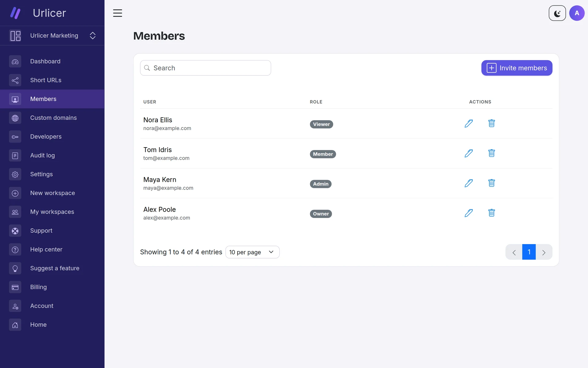Go to Dashboard in sidebar
This screenshot has width=588, height=368.
pos(52,61)
